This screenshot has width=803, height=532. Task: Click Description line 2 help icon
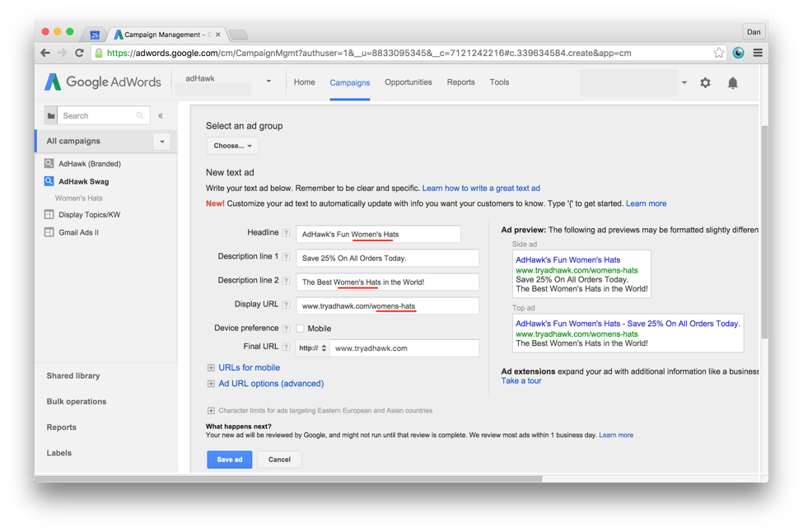[287, 281]
